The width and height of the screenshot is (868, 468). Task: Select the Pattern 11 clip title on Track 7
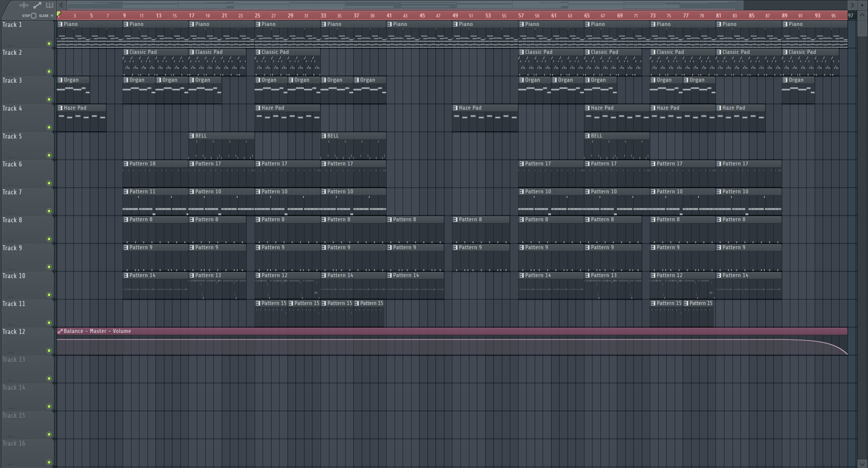[143, 191]
